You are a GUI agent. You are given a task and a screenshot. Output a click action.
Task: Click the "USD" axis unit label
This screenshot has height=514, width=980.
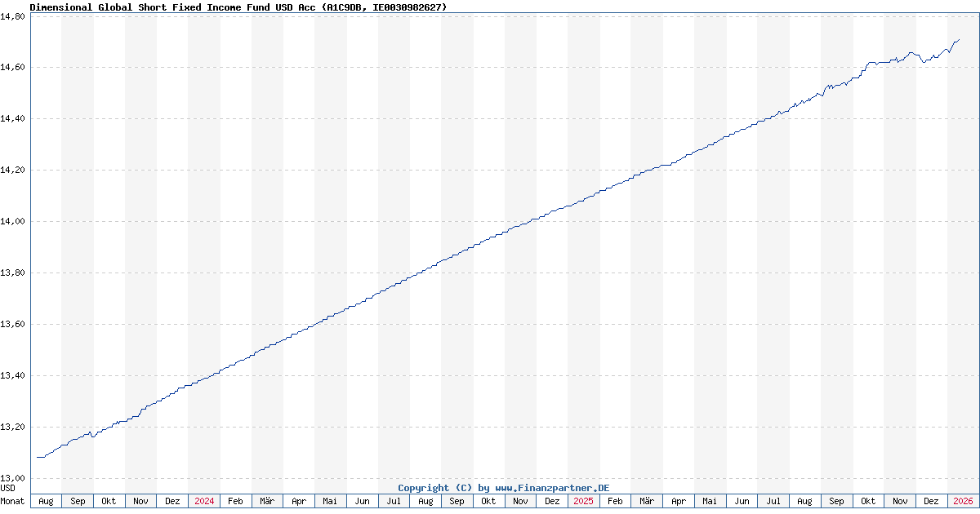(8, 490)
